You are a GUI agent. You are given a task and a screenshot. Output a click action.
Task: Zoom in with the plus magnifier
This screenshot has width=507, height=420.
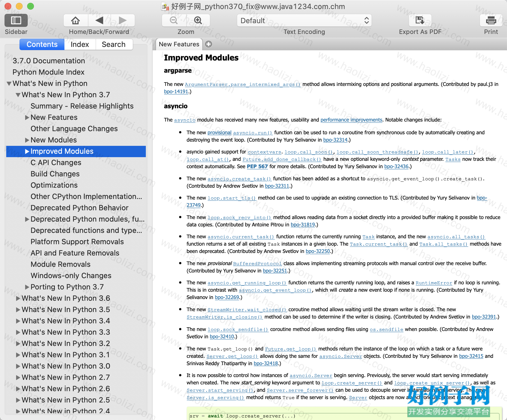(x=198, y=20)
